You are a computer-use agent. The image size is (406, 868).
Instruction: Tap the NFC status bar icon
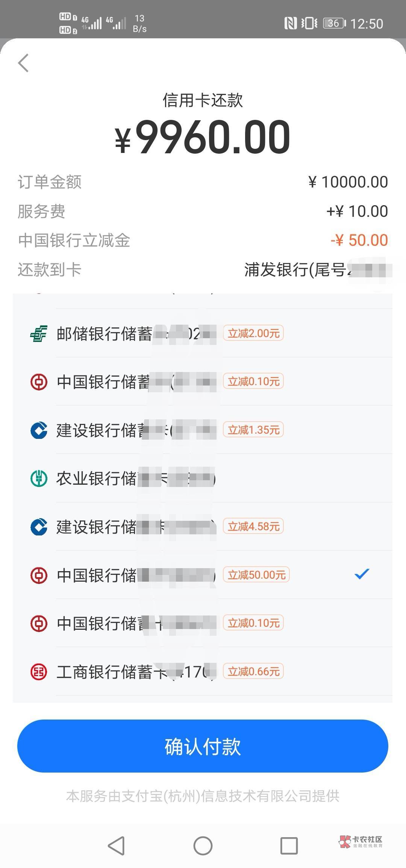tap(290, 23)
